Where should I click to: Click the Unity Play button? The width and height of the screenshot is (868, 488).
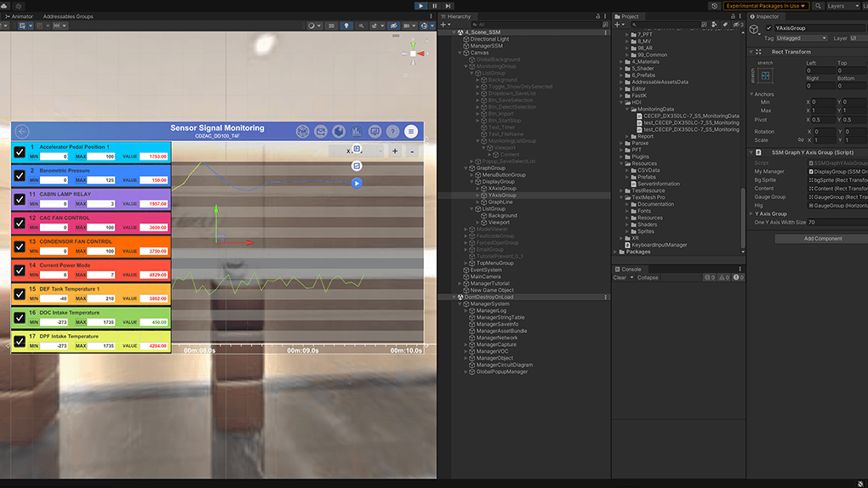click(x=420, y=5)
